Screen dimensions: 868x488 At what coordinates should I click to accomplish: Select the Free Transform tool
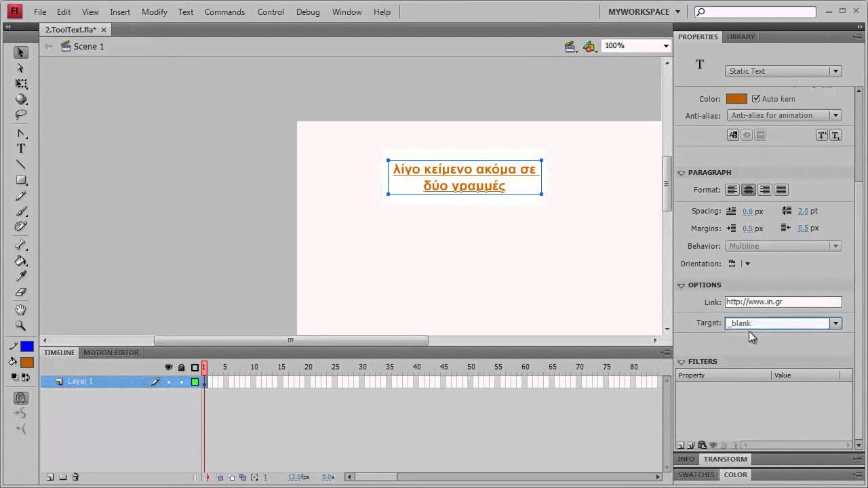(21, 84)
